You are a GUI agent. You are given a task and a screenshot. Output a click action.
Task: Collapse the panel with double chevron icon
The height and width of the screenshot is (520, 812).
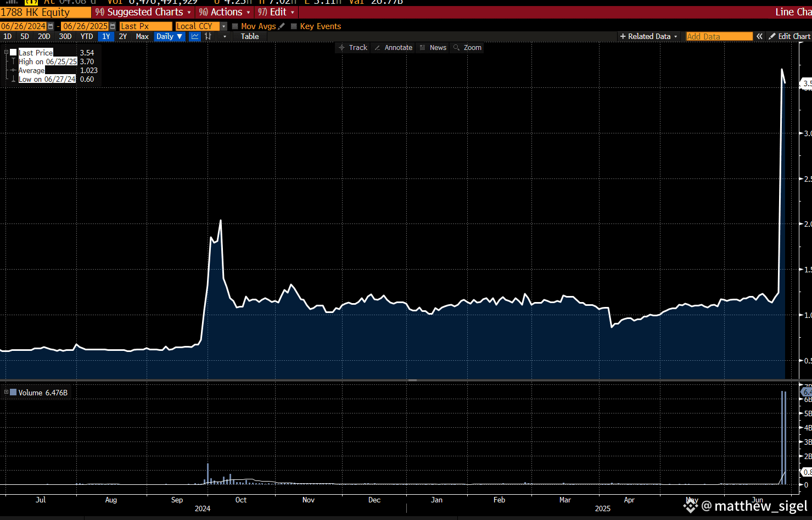click(x=759, y=36)
